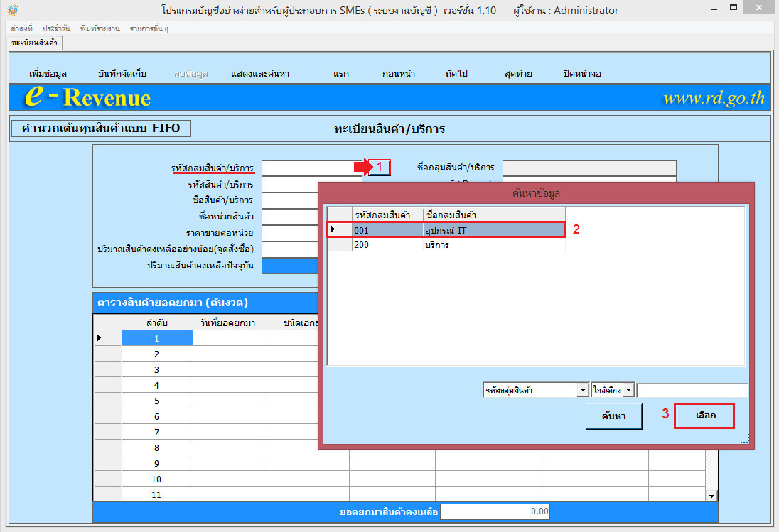Click the วันที่ยอดยกมา column header
Screen dimensions: 779x532
228,322
